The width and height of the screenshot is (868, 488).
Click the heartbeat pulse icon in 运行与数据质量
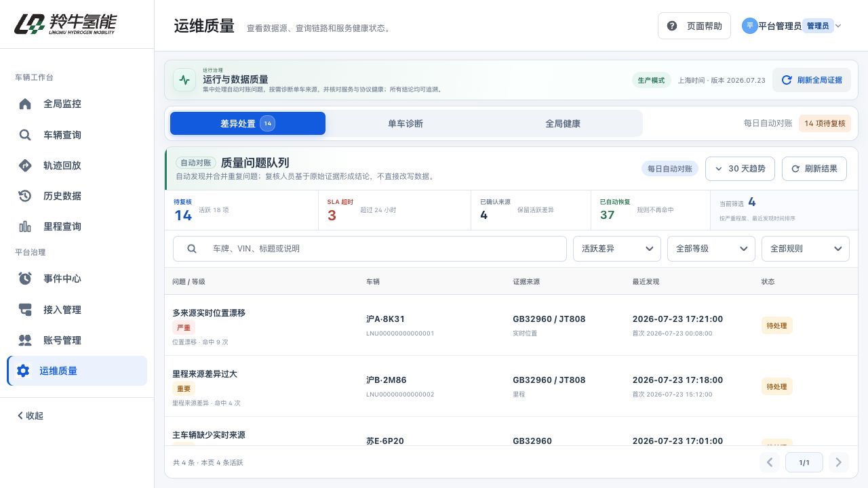click(x=184, y=80)
